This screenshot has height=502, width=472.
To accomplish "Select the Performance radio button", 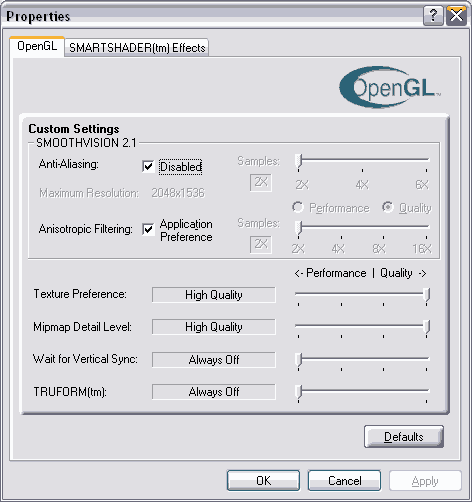I will click(x=298, y=207).
